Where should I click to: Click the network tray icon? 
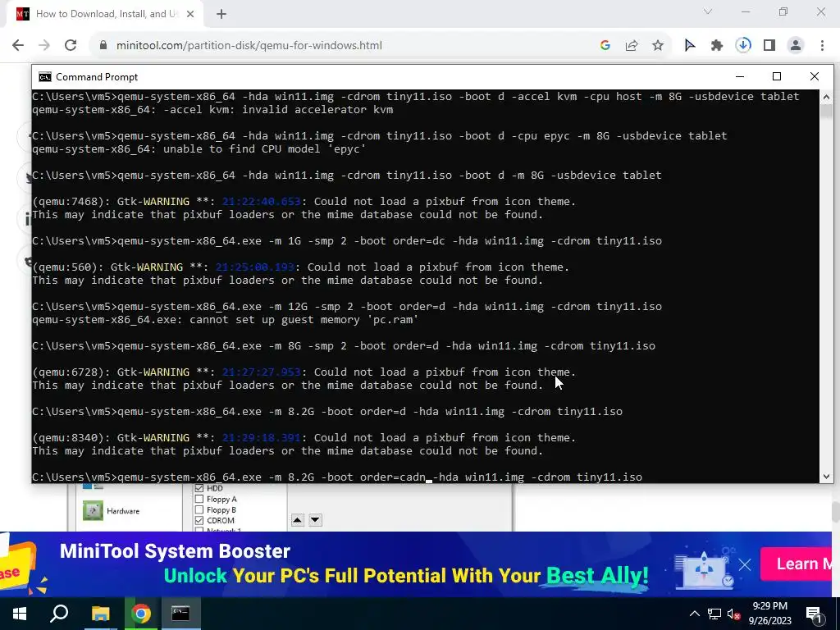pyautogui.click(x=714, y=614)
